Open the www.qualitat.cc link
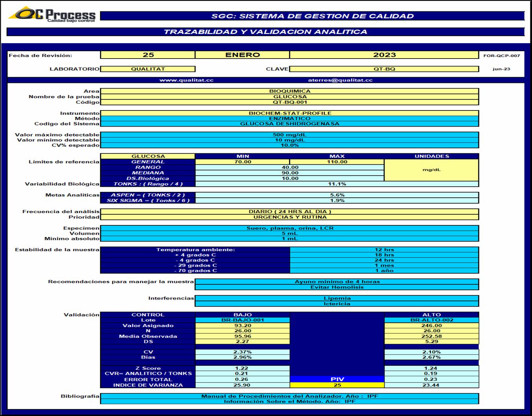Viewport: 532px width, 416px height. pyautogui.click(x=187, y=80)
